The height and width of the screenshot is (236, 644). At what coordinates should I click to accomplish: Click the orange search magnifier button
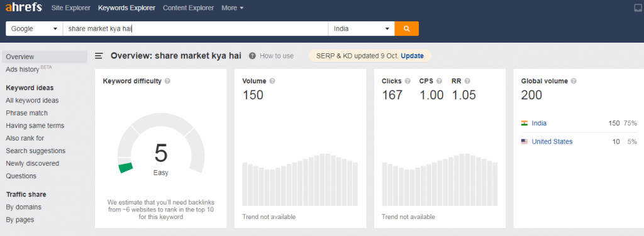tap(407, 29)
